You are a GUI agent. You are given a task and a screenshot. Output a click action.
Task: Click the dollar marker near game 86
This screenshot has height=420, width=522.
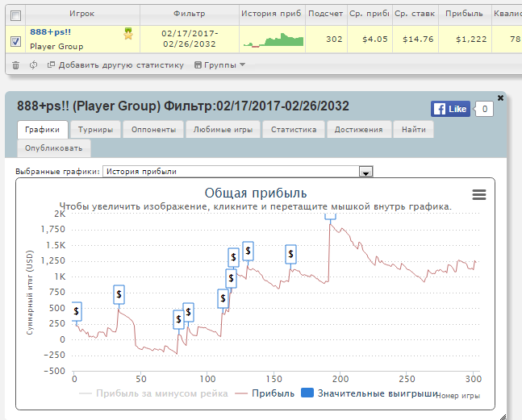click(189, 312)
